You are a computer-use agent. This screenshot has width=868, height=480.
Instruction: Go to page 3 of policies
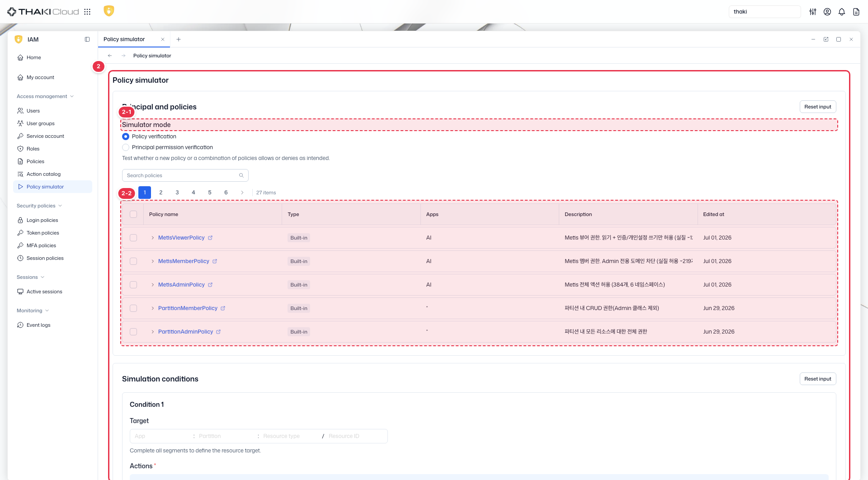coord(177,193)
